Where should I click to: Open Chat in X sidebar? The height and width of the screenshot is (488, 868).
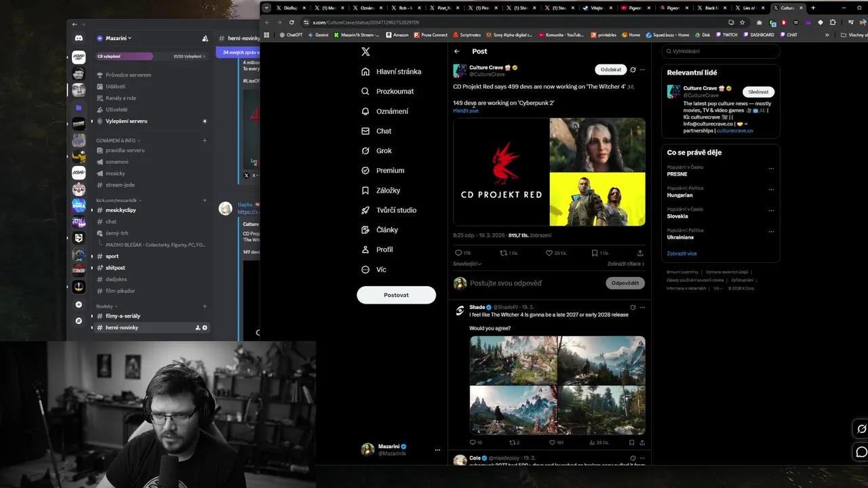coord(376,131)
